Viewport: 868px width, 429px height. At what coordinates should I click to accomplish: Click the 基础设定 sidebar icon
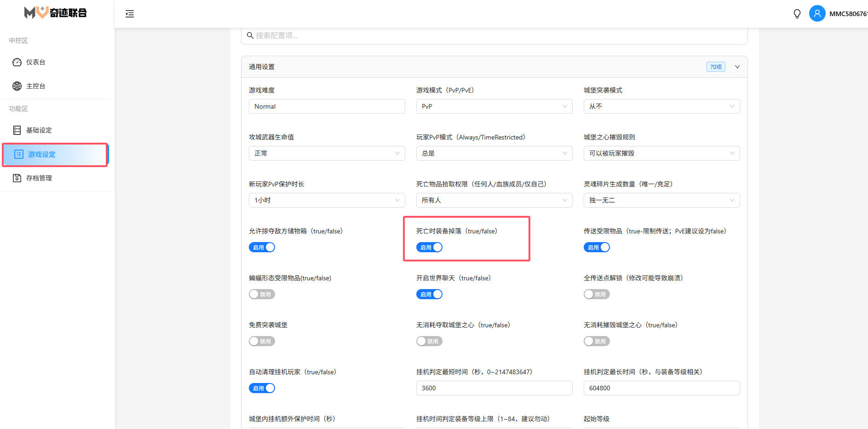17,130
